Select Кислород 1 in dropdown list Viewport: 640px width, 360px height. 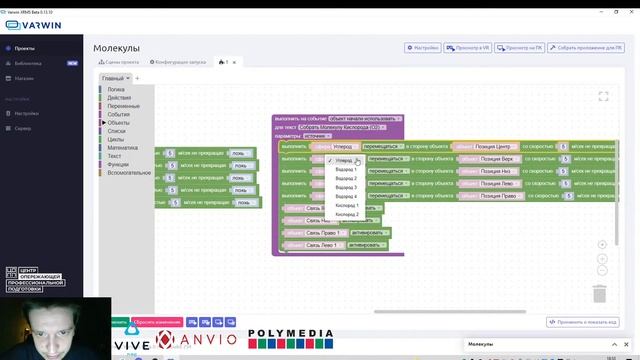pos(347,205)
